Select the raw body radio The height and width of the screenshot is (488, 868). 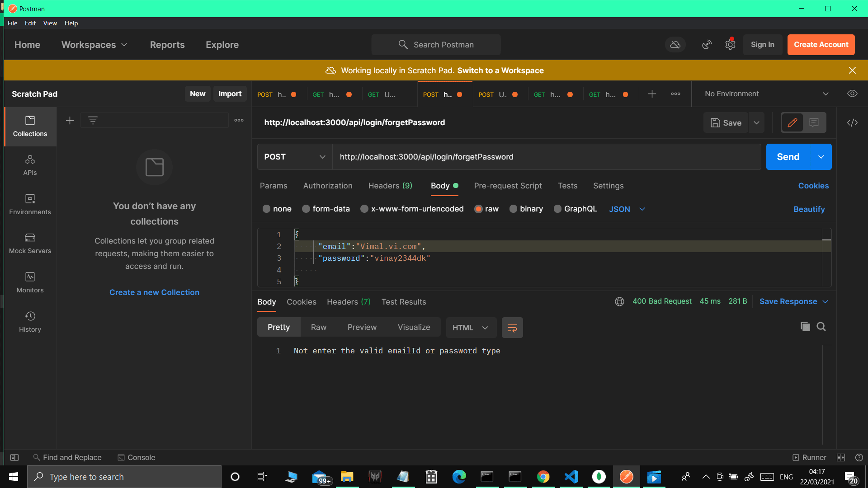pos(478,209)
